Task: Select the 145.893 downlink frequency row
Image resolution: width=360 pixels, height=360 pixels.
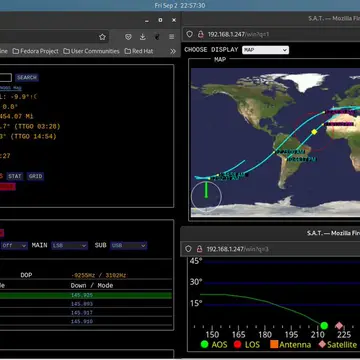Action: click(x=86, y=304)
